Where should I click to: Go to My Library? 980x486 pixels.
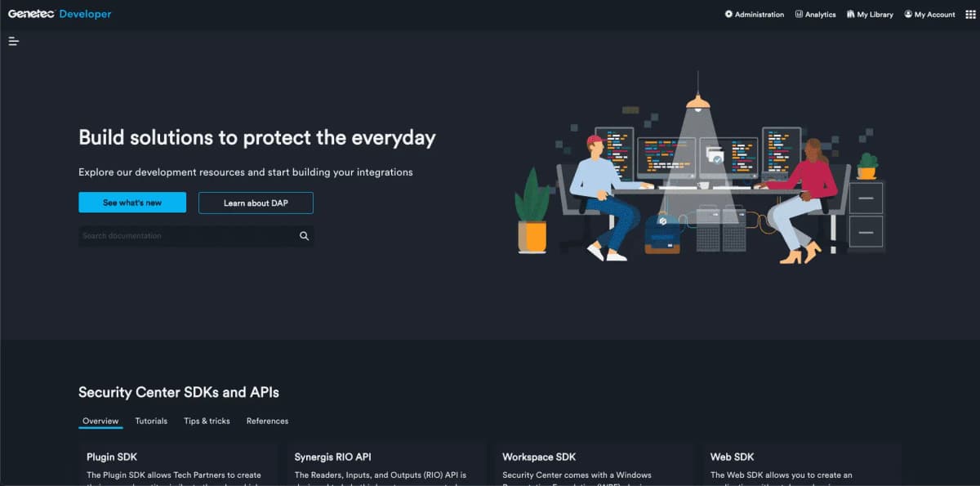pyautogui.click(x=870, y=15)
